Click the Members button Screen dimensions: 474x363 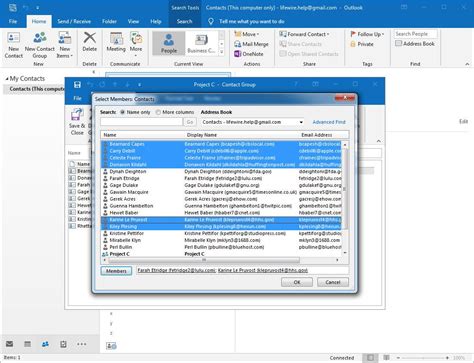(x=116, y=271)
